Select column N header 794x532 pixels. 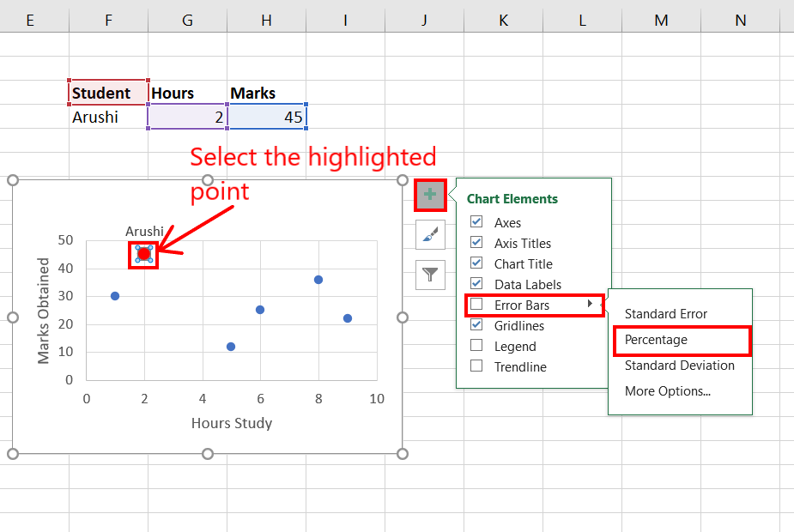(740, 21)
